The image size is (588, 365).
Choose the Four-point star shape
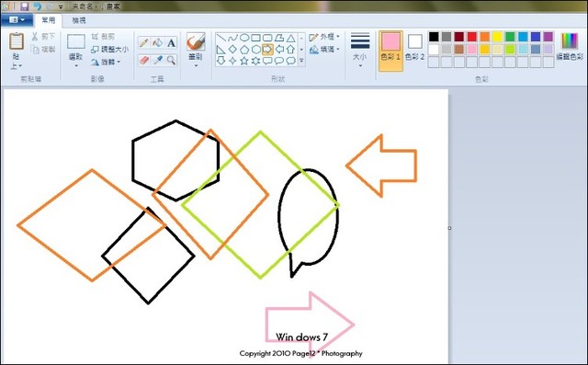232,61
